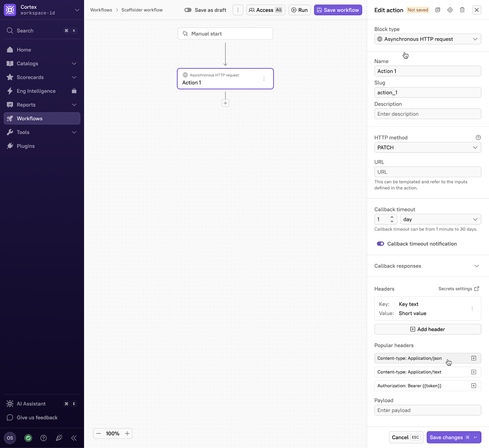Open the three-dot menu on Action 1 node

(264, 79)
